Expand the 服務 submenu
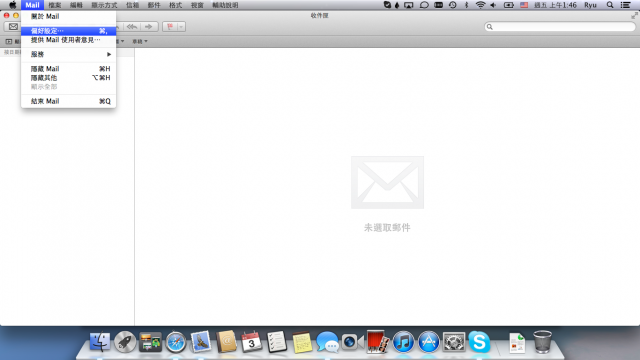Image resolution: width=640 pixels, height=360 pixels. click(69, 54)
